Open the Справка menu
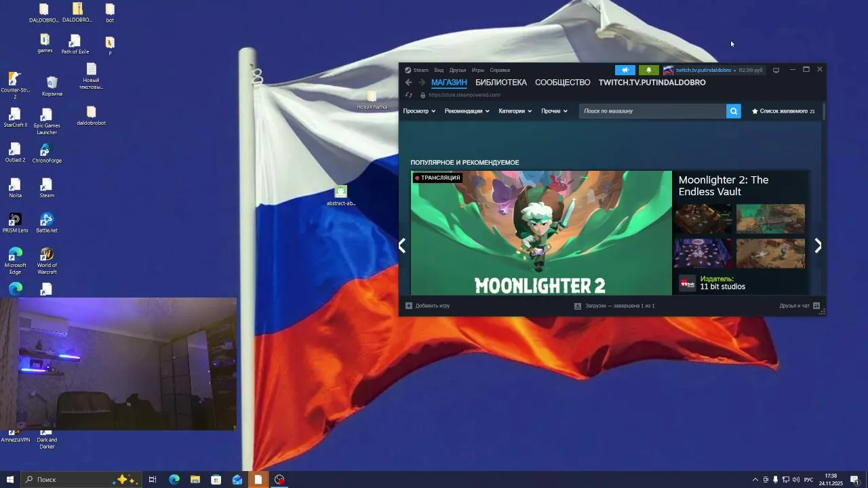 pos(500,70)
